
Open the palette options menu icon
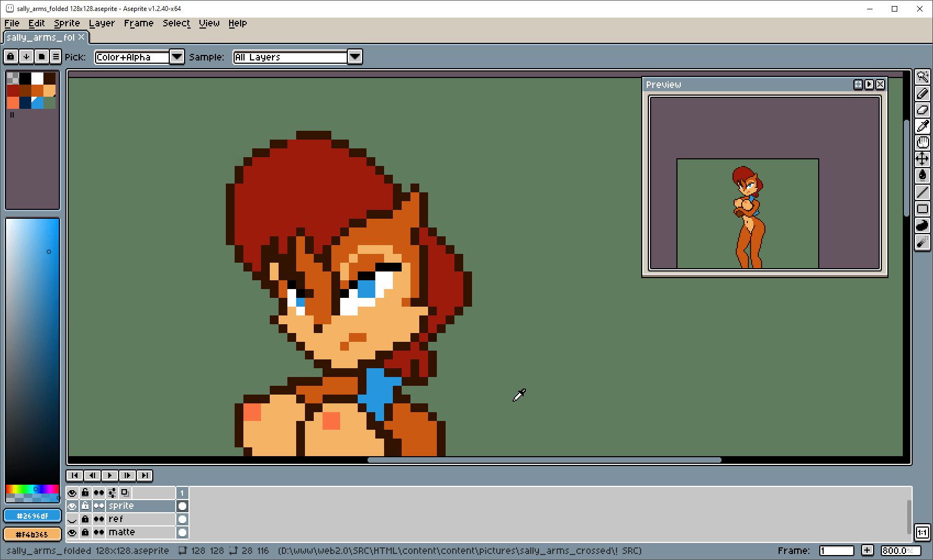55,57
